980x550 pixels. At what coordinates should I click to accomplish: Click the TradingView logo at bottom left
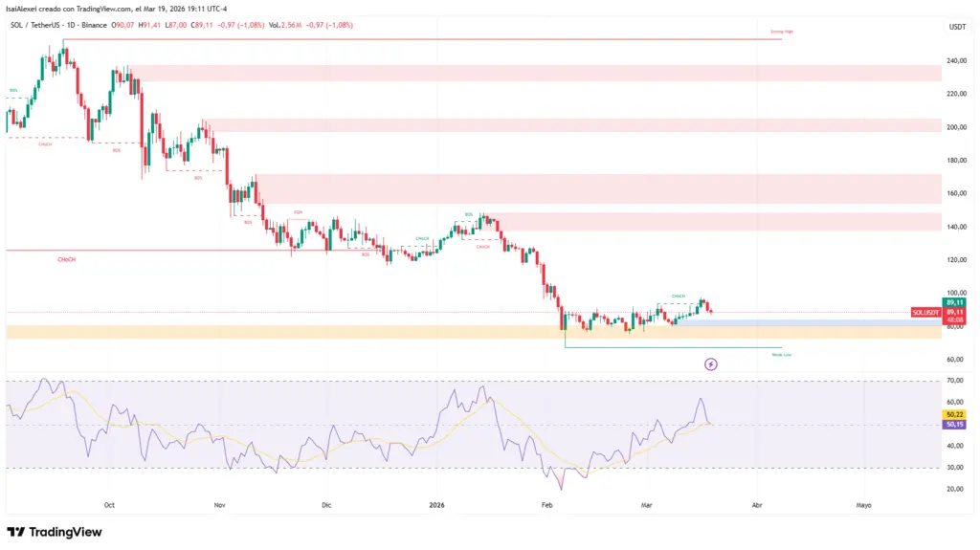tap(55, 532)
